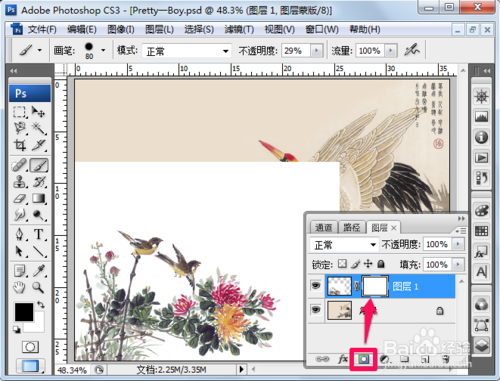Screen dimensions: 500x381
Task: Select the Slice tool
Action: [x=39, y=145]
